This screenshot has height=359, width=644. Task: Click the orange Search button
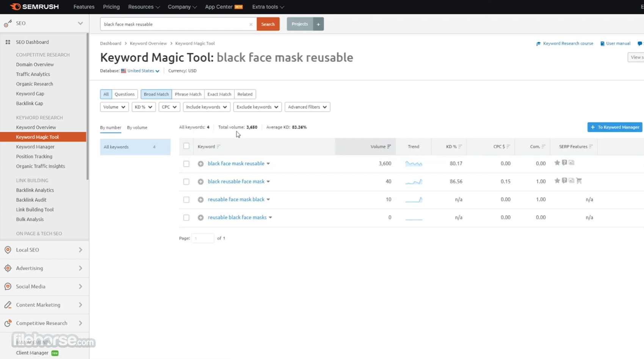click(x=268, y=24)
